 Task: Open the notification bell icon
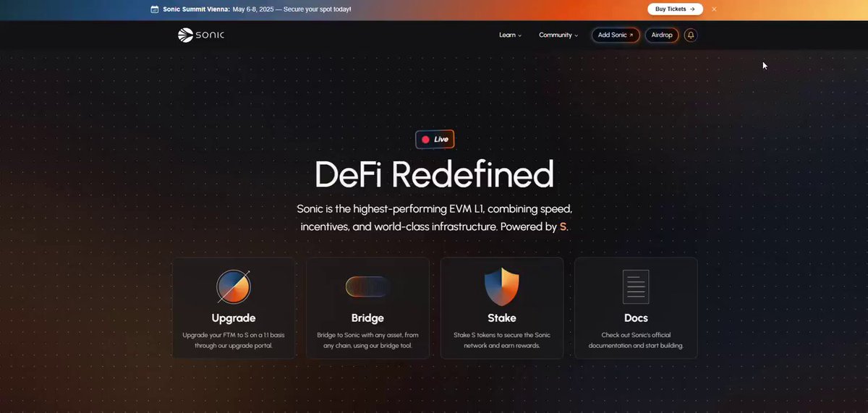[691, 35]
